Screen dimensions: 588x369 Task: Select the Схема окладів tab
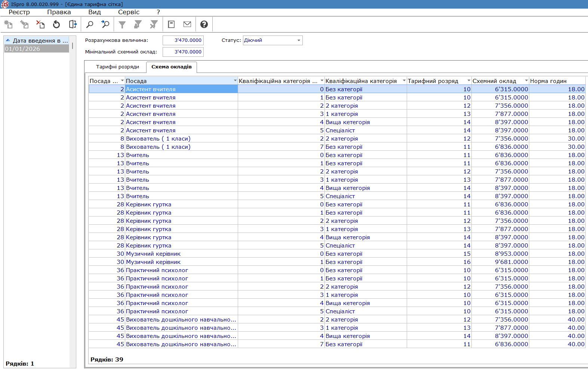coord(172,67)
